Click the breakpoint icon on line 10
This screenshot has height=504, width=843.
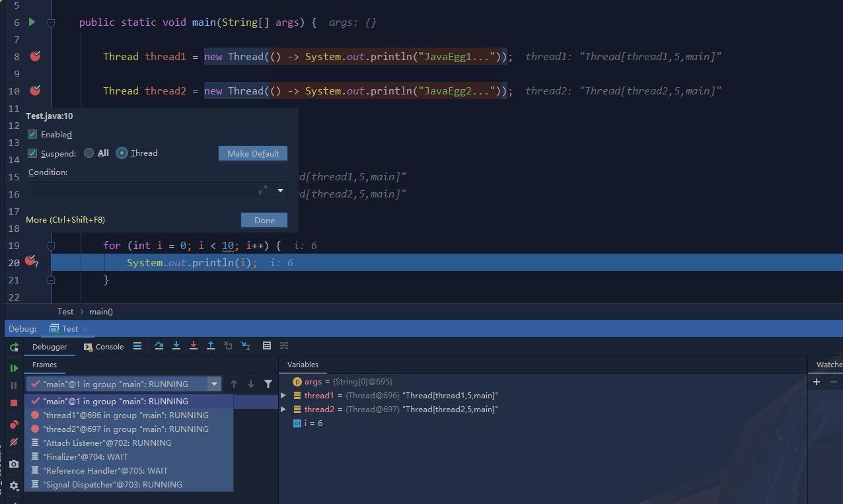tap(35, 90)
